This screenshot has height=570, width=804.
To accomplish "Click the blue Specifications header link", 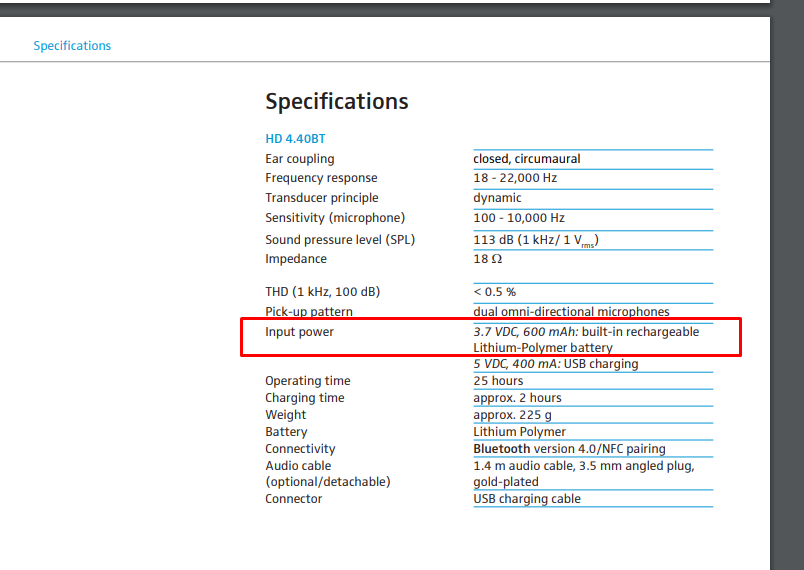I will (x=72, y=46).
